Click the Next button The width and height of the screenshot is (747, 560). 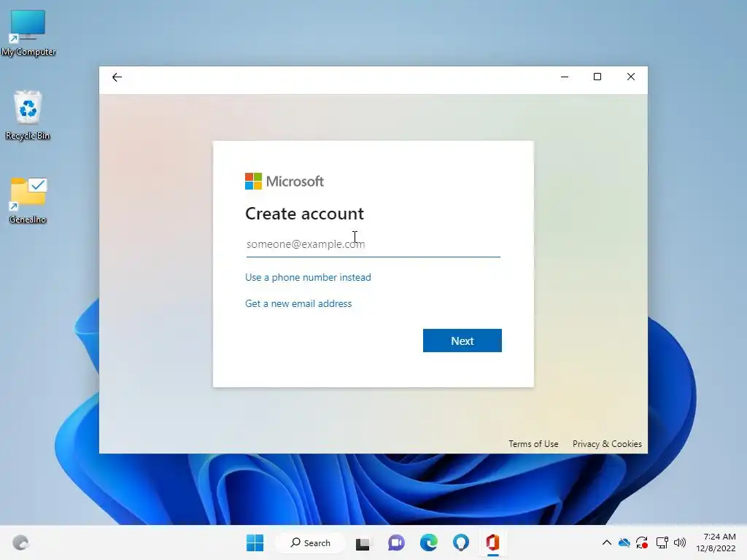[462, 341]
